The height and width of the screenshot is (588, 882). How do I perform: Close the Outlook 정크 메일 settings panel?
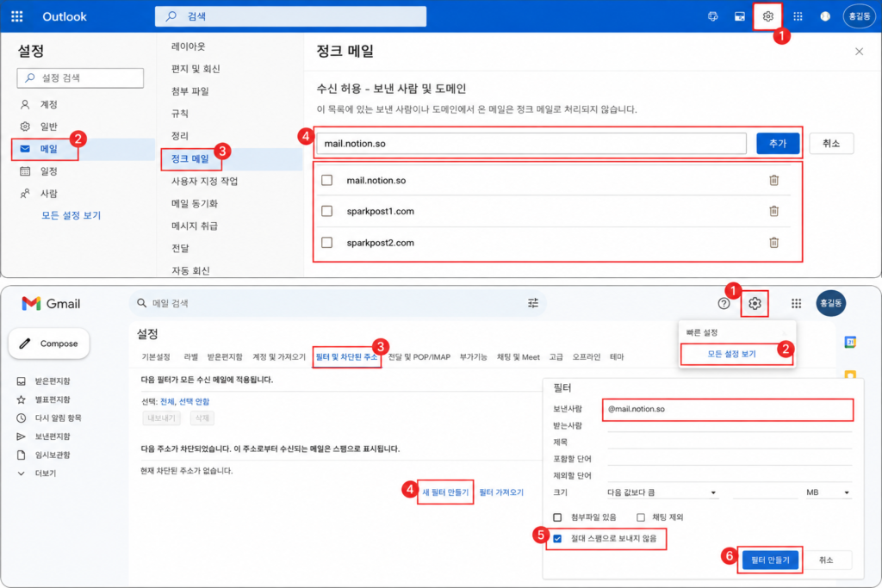click(x=859, y=52)
